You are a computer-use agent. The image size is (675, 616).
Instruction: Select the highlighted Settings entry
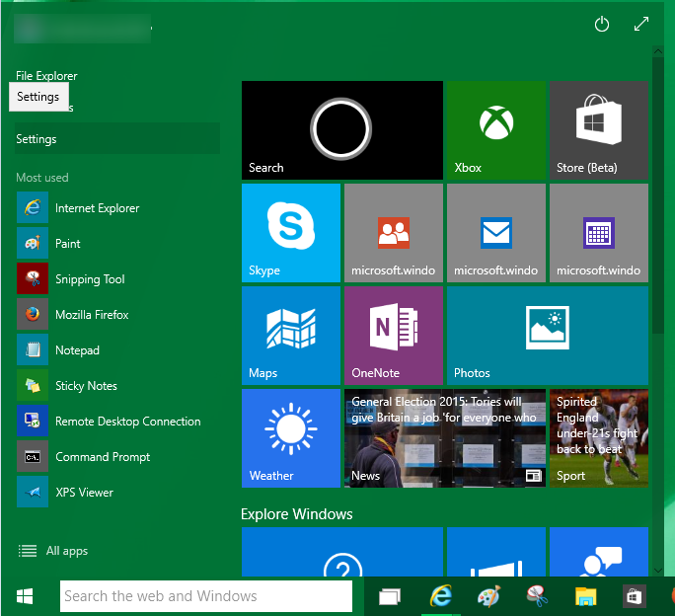click(117, 139)
